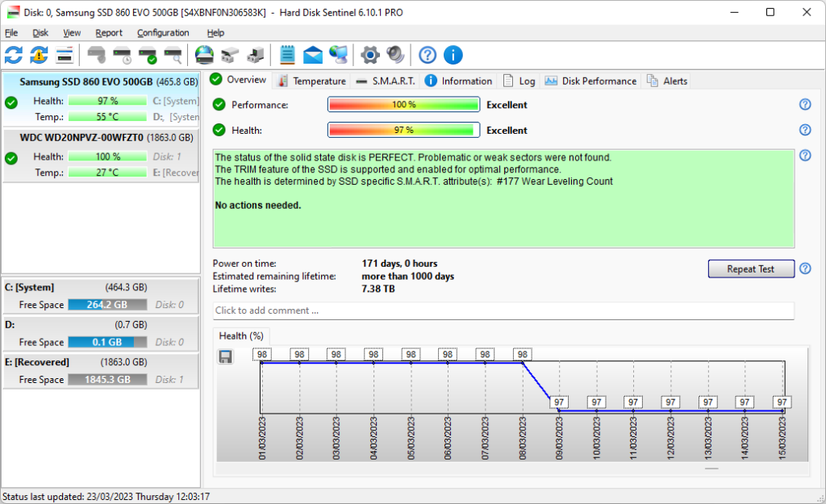Open the File menu
Image resolution: width=826 pixels, height=504 pixels.
point(11,32)
